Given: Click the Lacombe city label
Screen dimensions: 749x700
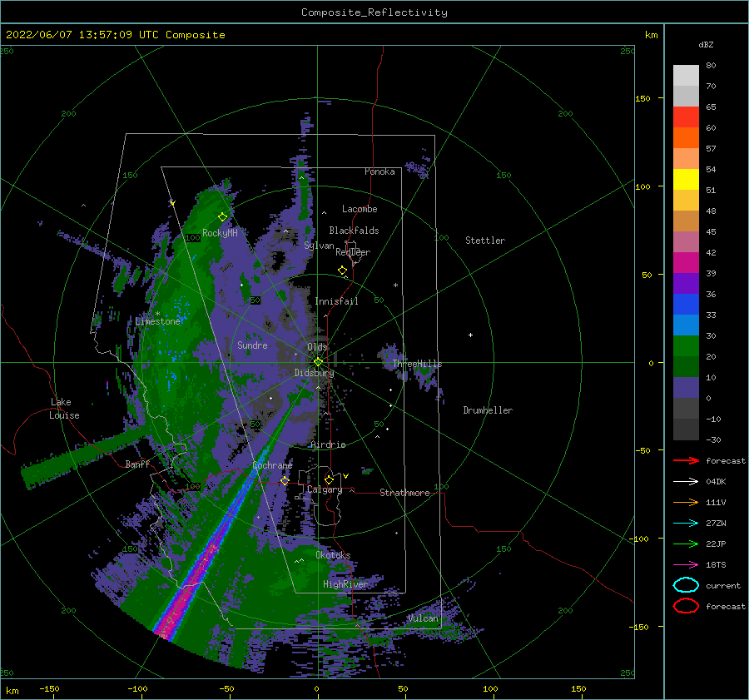Looking at the screenshot, I should coord(360,209).
